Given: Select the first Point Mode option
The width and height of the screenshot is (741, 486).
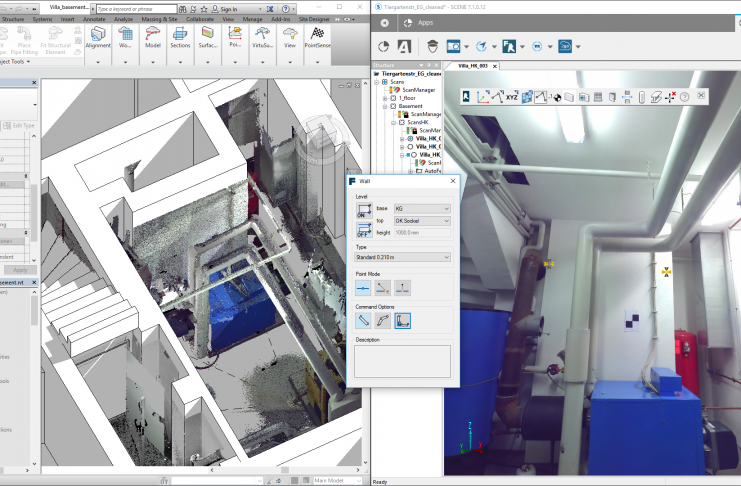Looking at the screenshot, I should pos(362,286).
